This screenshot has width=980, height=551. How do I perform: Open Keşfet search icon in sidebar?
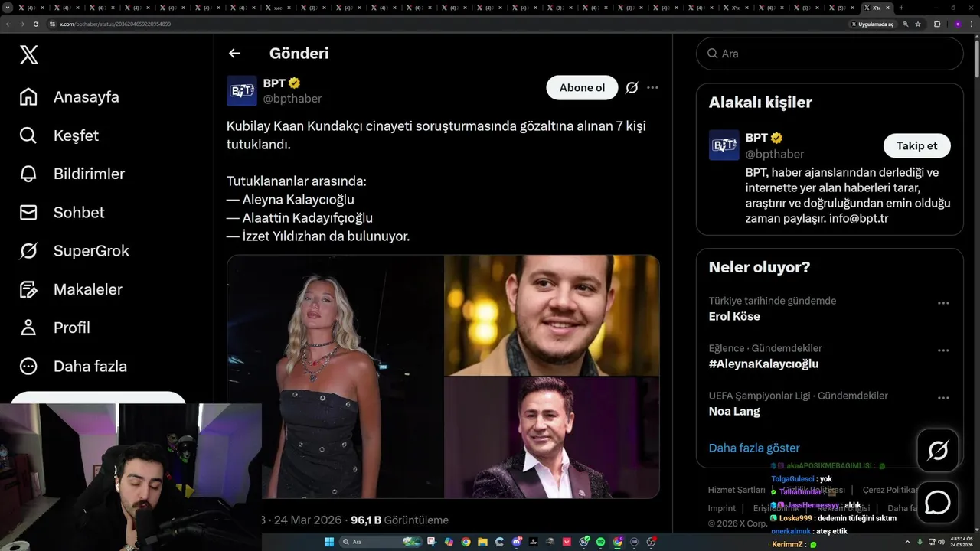click(28, 135)
